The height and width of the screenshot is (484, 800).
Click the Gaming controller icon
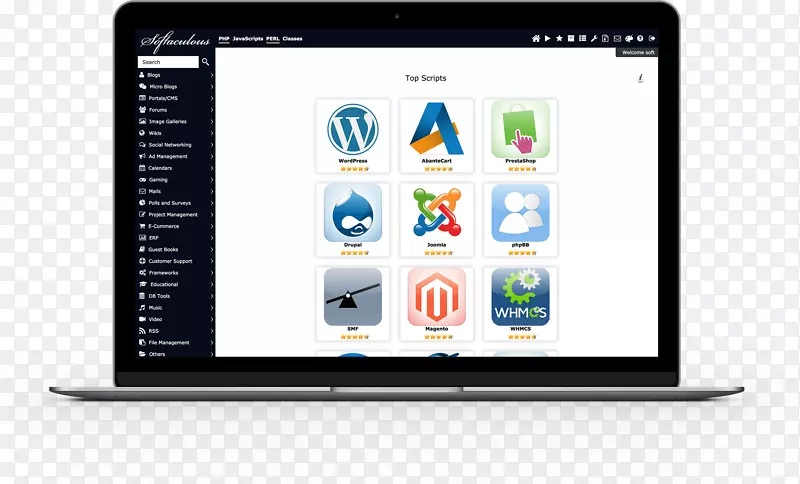142,180
